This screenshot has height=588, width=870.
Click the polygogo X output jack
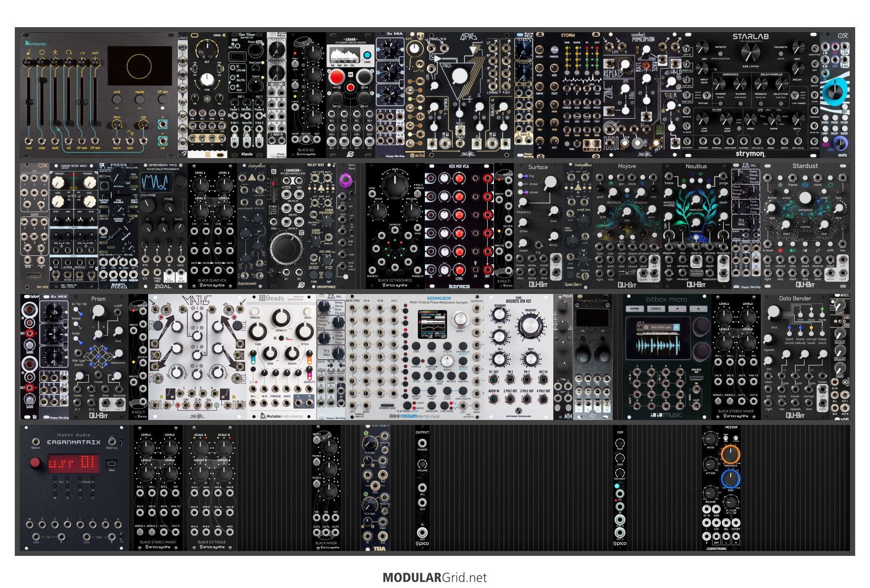tap(163, 124)
